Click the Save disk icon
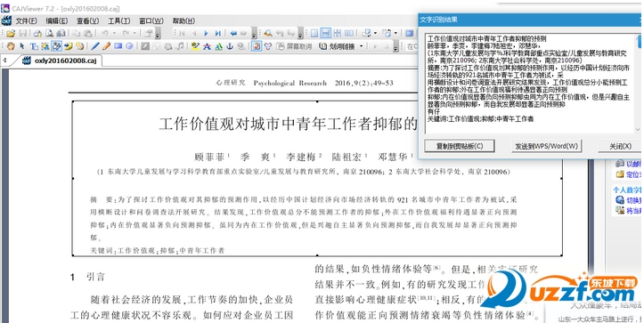The image size is (644, 323). point(23,33)
